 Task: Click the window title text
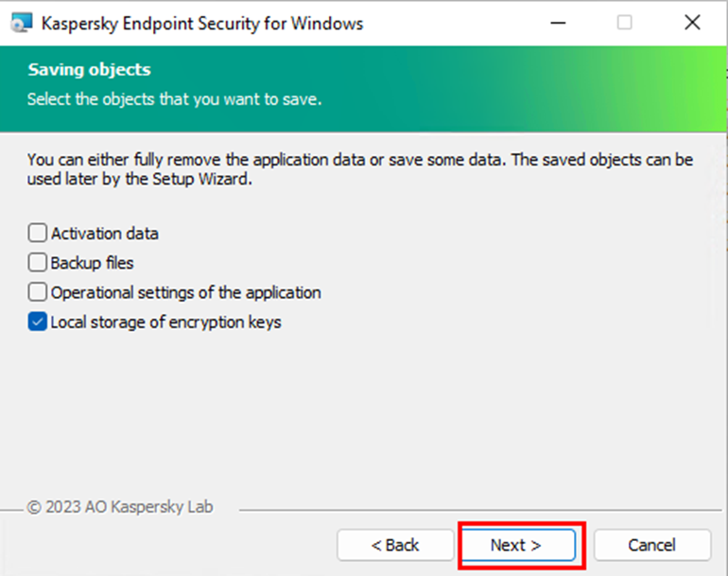[202, 23]
